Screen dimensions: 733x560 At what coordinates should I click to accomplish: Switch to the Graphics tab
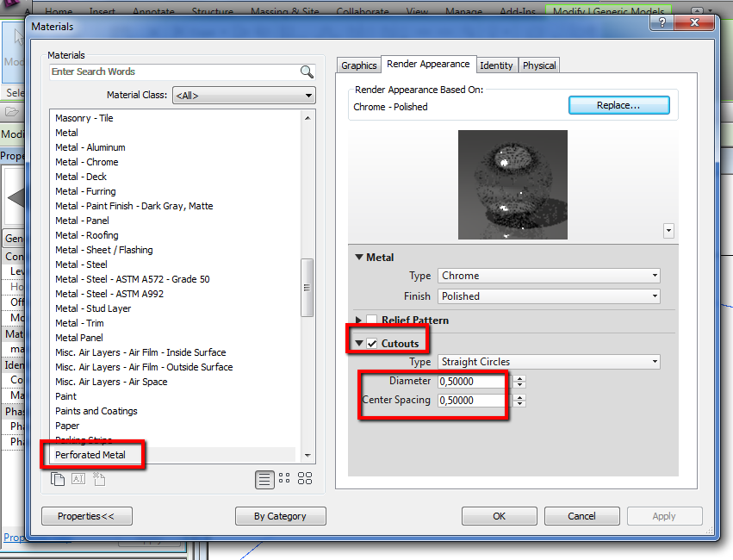point(358,65)
